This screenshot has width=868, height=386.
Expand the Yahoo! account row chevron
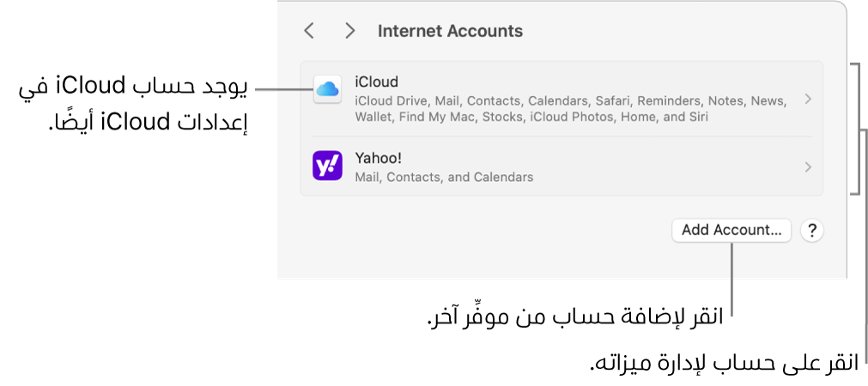click(x=808, y=167)
